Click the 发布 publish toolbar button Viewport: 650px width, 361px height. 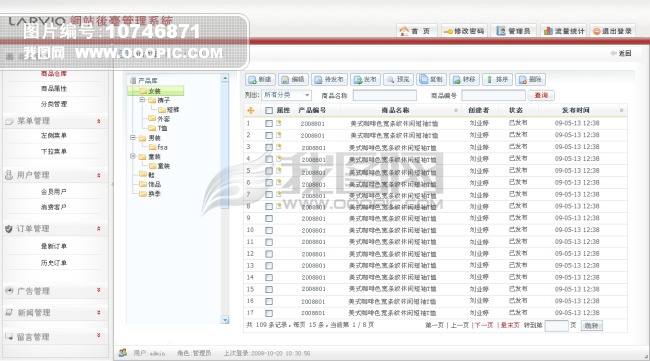[x=365, y=79]
